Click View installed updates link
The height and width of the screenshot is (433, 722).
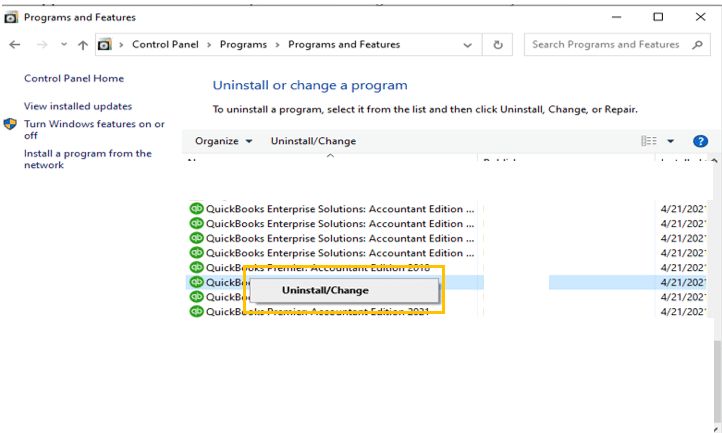click(x=78, y=106)
